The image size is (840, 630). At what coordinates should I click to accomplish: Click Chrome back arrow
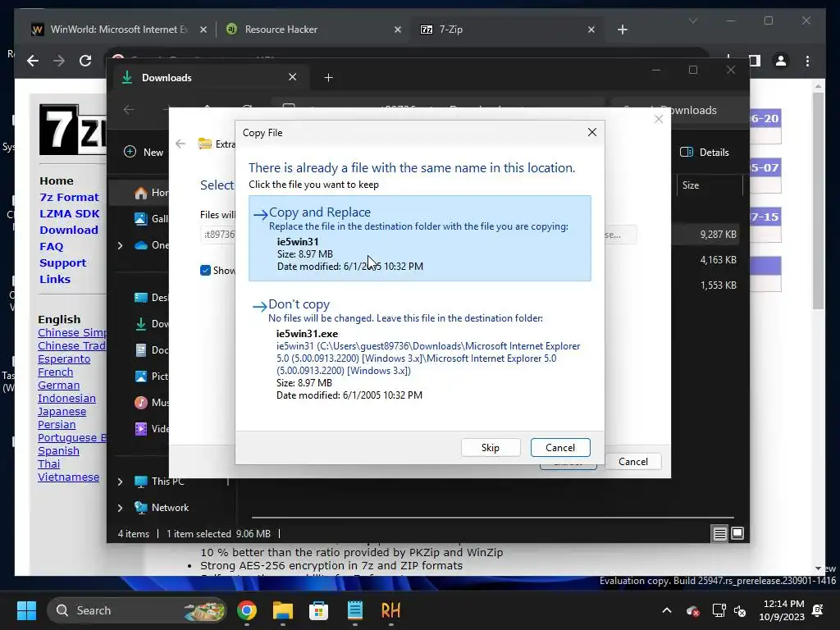tap(33, 61)
